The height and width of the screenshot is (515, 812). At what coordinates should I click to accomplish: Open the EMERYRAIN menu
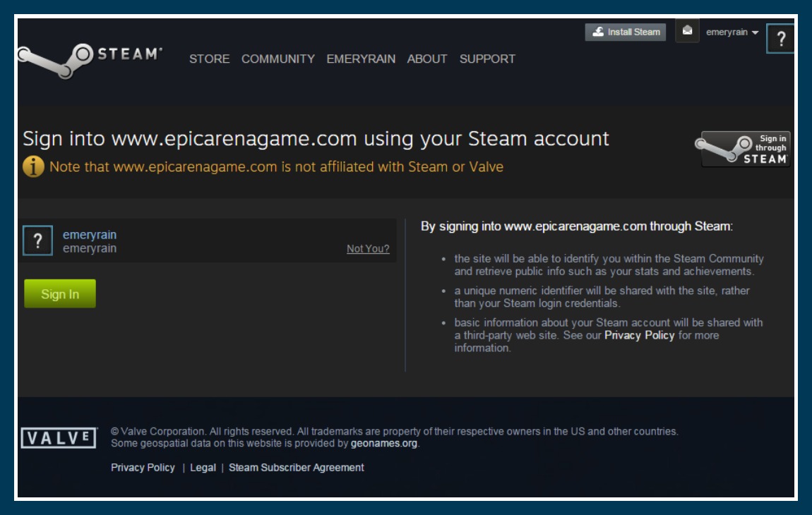[361, 59]
